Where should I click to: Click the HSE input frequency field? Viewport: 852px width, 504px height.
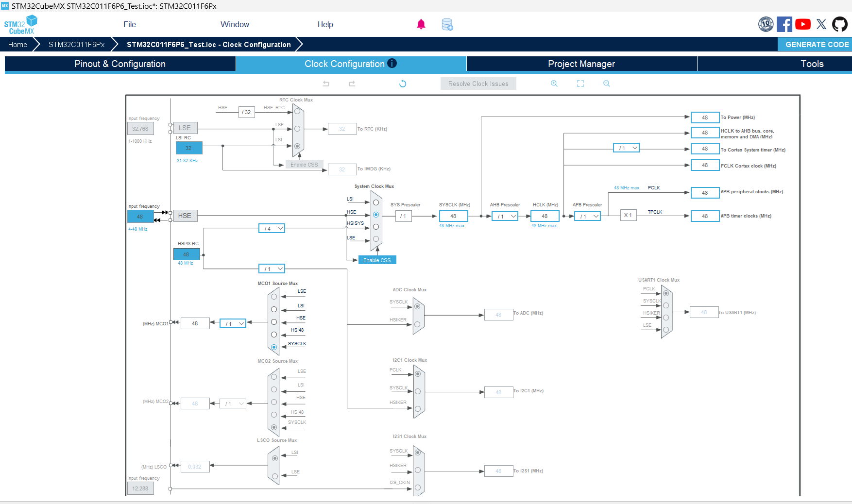click(140, 217)
